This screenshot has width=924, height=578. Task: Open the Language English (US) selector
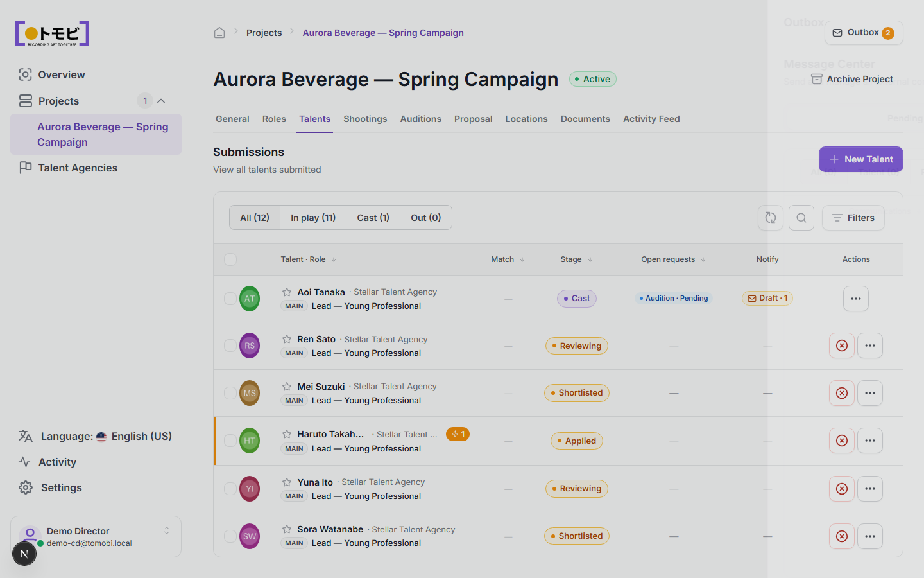(x=95, y=436)
